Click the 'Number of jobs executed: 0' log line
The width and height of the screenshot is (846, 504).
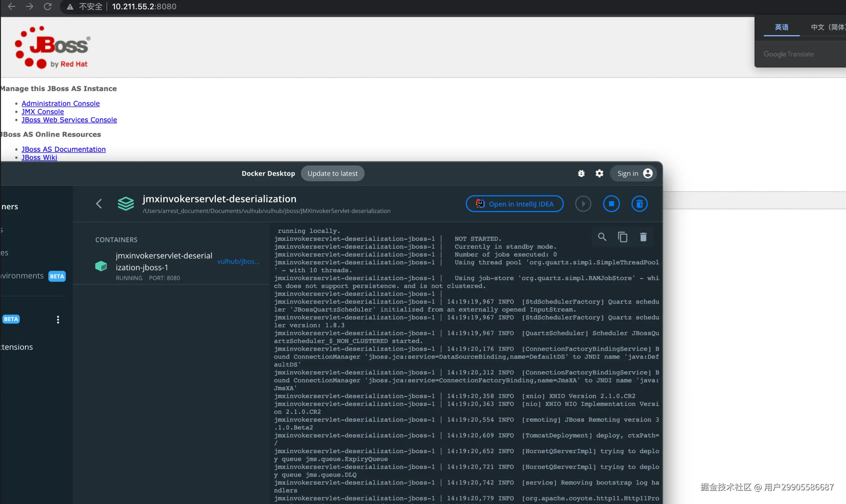point(415,254)
